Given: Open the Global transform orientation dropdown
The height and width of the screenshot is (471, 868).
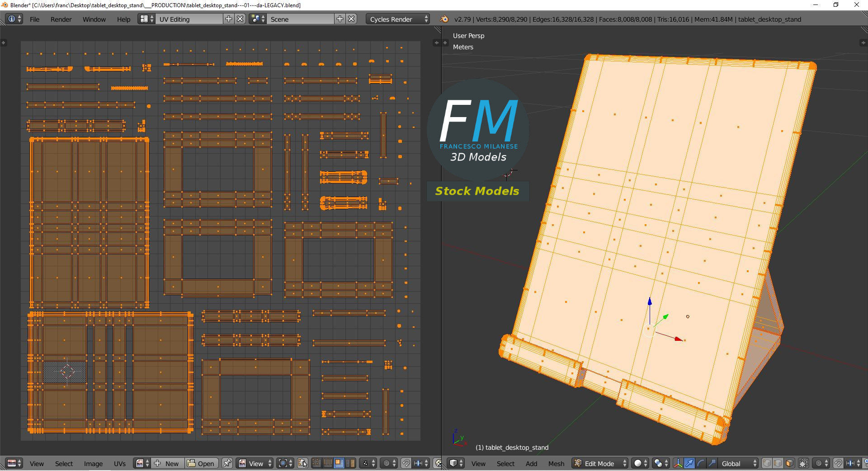Looking at the screenshot, I should 738,463.
